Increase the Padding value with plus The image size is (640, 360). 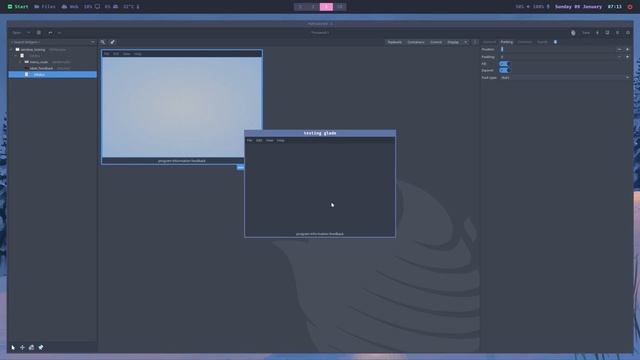pos(627,57)
